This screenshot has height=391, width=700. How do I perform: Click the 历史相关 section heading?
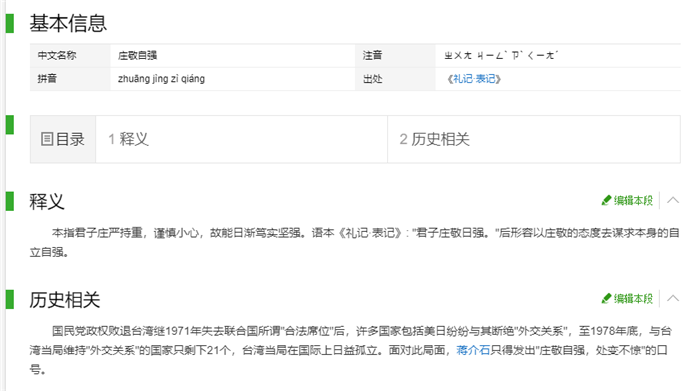click(x=65, y=299)
